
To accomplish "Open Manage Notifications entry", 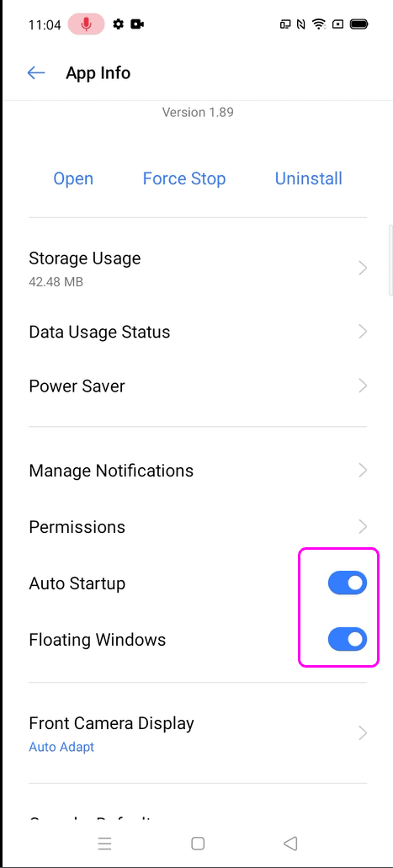I will pyautogui.click(x=198, y=471).
